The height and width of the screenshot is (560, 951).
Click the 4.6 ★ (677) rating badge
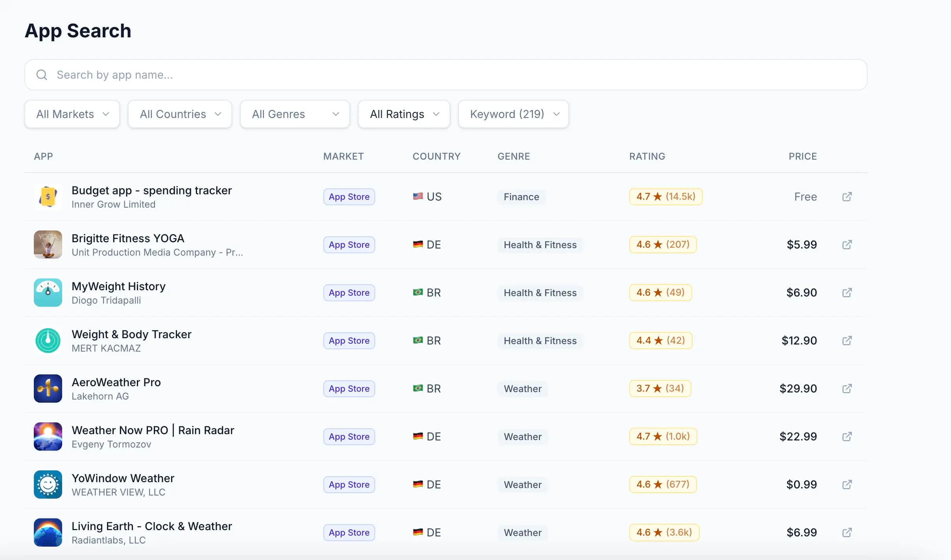[x=663, y=484]
